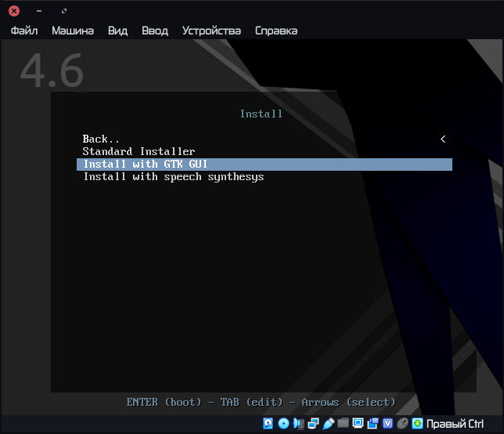The width and height of the screenshot is (504, 434).
Task: Choose Standard Installer boot option
Action: [139, 151]
